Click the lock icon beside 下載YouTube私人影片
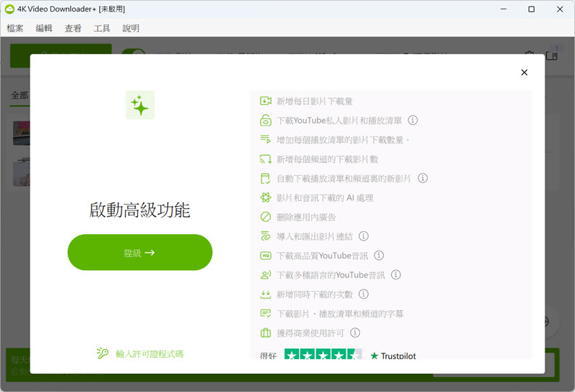Screen dimensions: 575x392 265,120
